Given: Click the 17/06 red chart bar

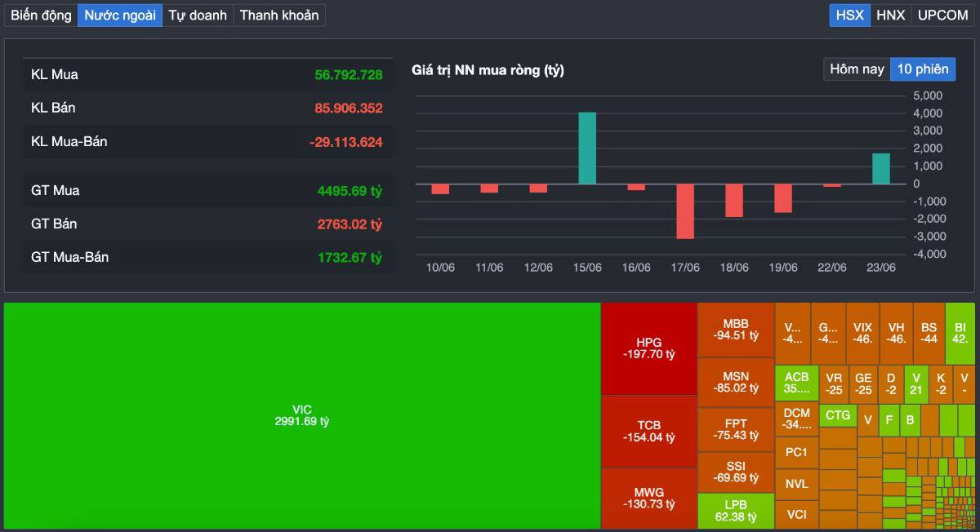Looking at the screenshot, I should click(685, 211).
